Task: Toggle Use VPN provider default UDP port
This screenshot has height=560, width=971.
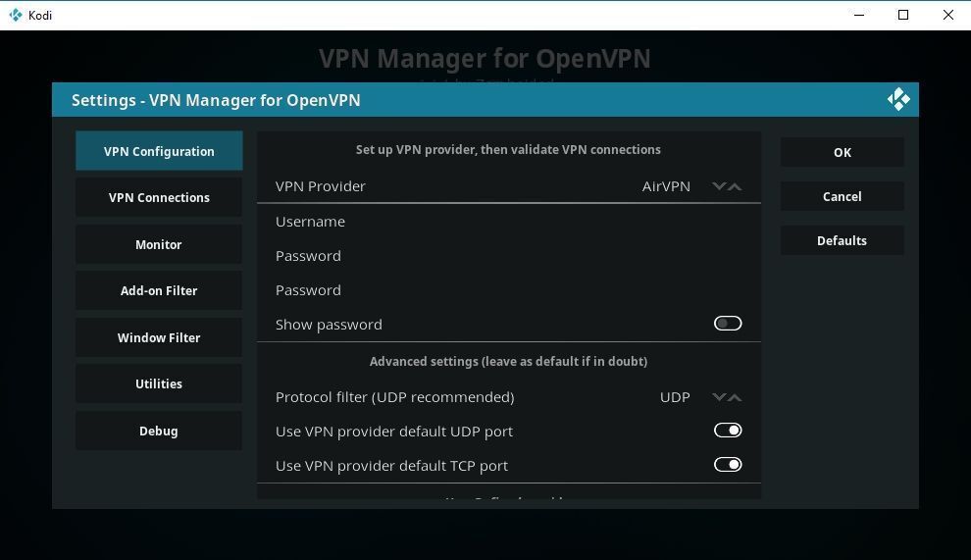Action: 728,431
